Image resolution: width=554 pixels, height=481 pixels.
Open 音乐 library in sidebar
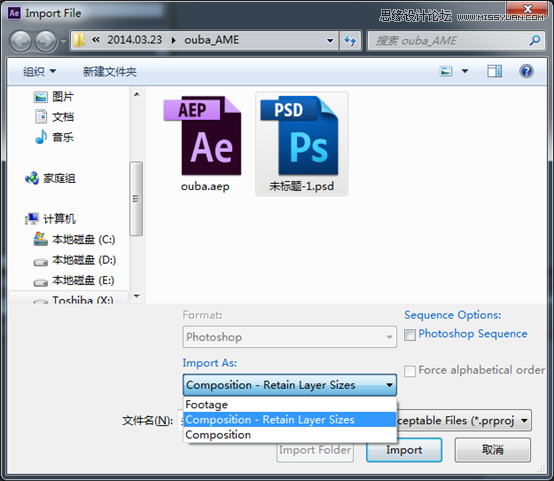(54, 137)
